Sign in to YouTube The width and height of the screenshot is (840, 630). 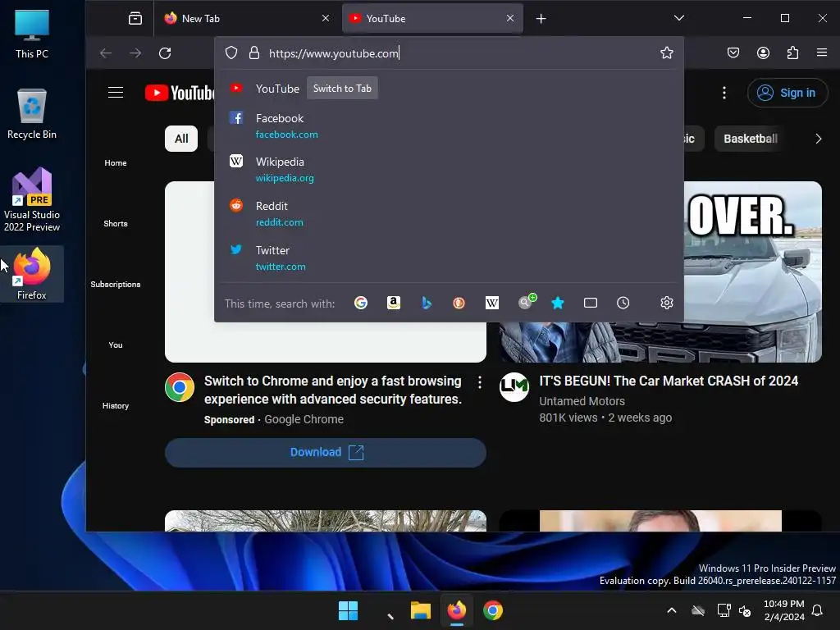(787, 93)
